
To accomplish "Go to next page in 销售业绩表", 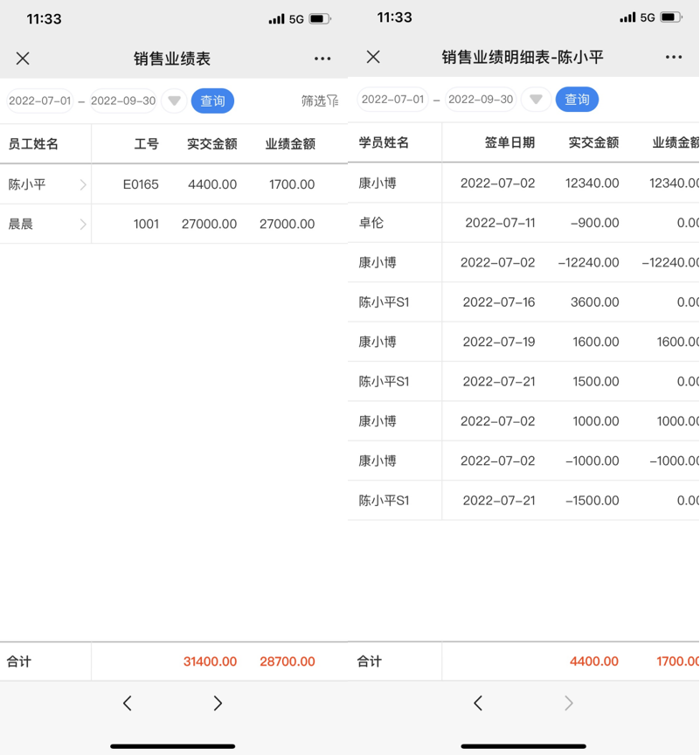I will [218, 703].
